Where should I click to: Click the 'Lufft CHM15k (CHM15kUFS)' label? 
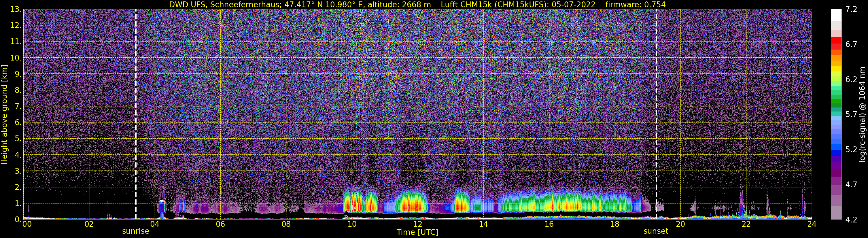click(495, 5)
